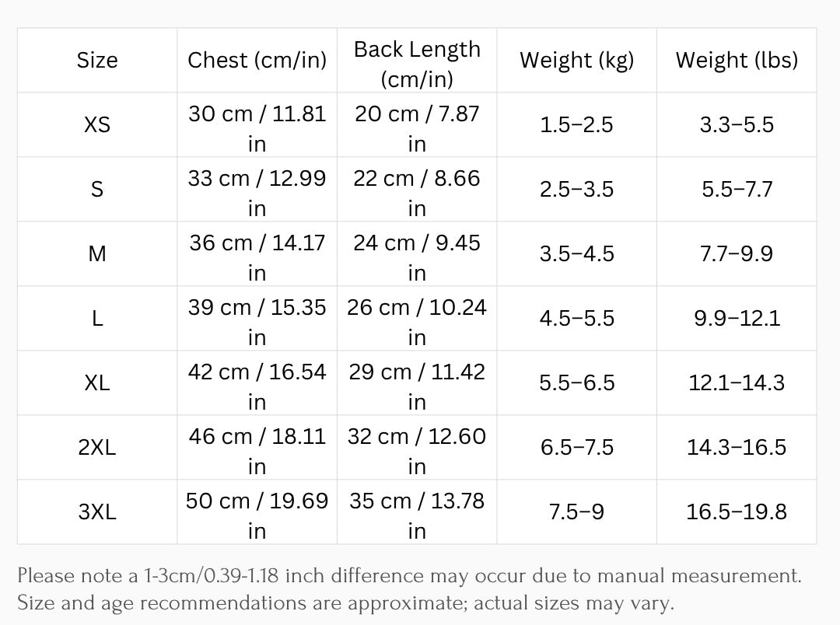This screenshot has height=625, width=840.
Task: Click the 16.5–19.8 lbs weight cell
Action: click(x=737, y=512)
